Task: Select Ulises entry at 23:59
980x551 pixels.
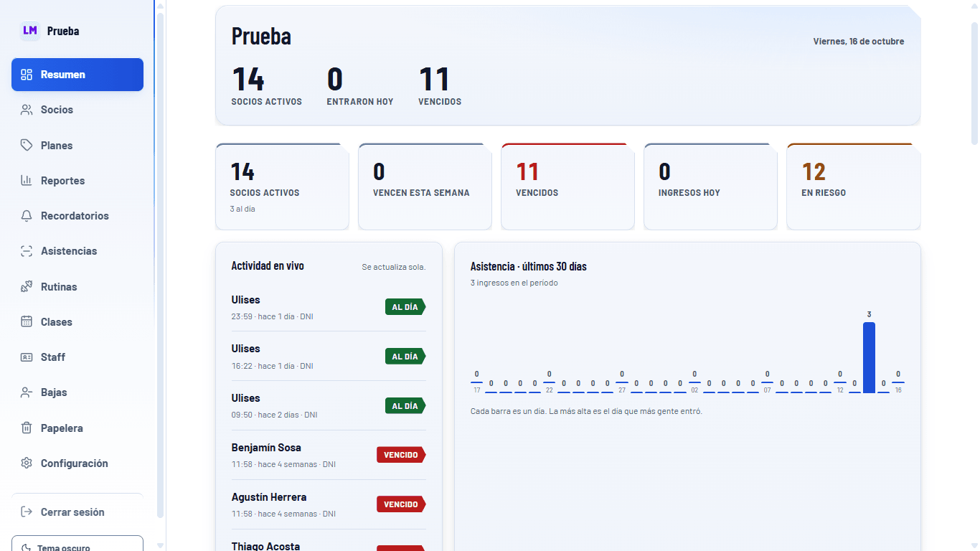Action: [329, 307]
